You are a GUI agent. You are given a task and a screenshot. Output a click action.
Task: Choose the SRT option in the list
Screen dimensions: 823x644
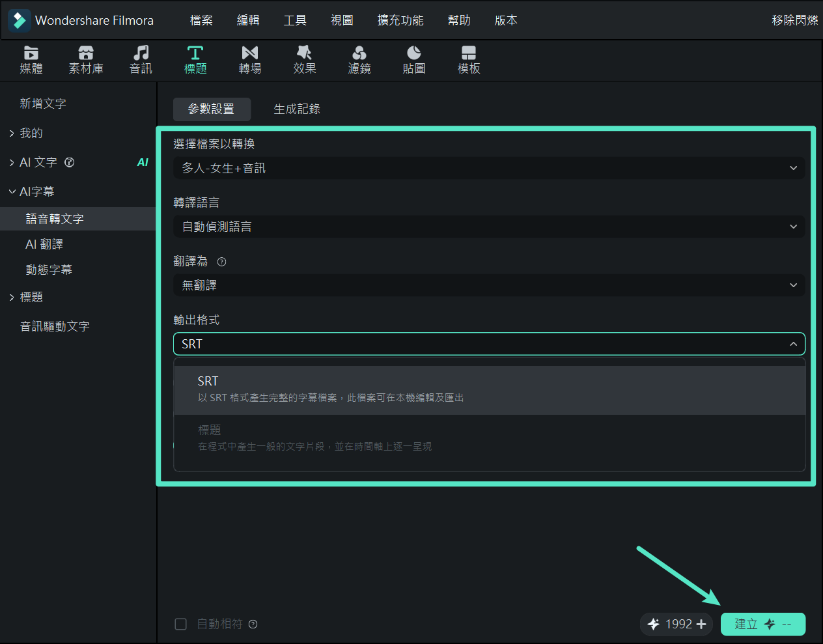(x=489, y=390)
